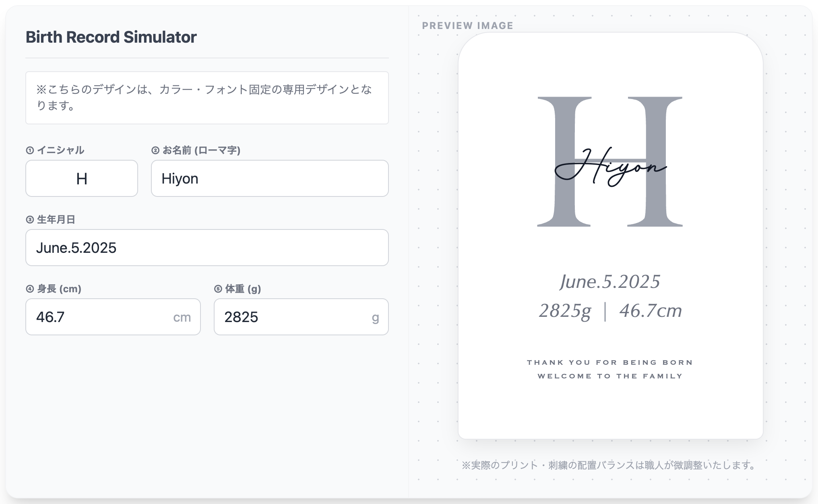
Task: Click the cm unit suffix in height field
Action: coord(182,317)
